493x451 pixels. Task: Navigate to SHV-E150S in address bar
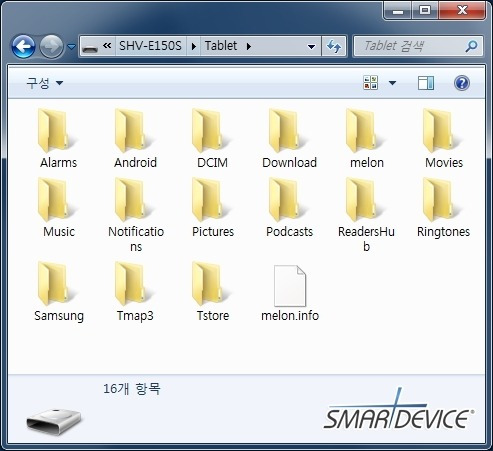tap(150, 46)
